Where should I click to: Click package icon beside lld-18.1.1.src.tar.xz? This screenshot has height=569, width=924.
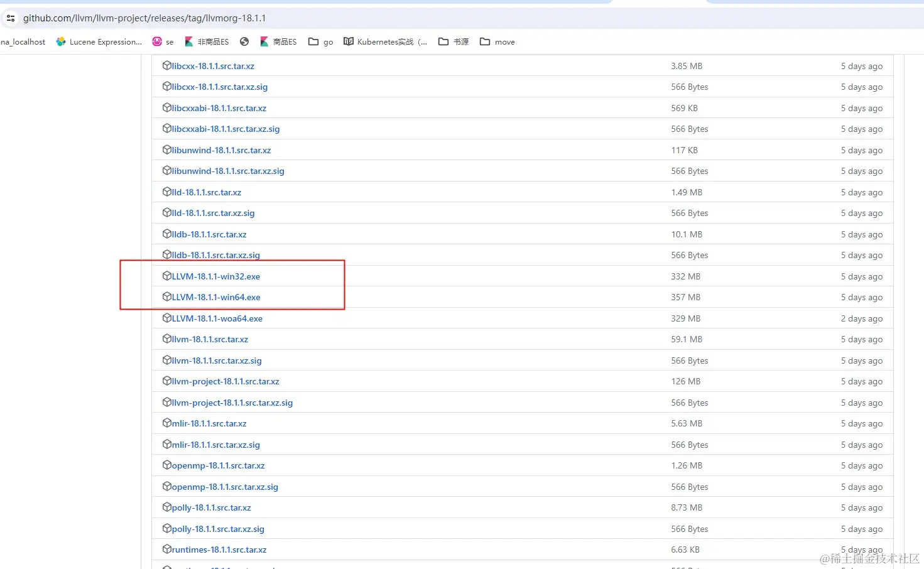click(x=167, y=192)
